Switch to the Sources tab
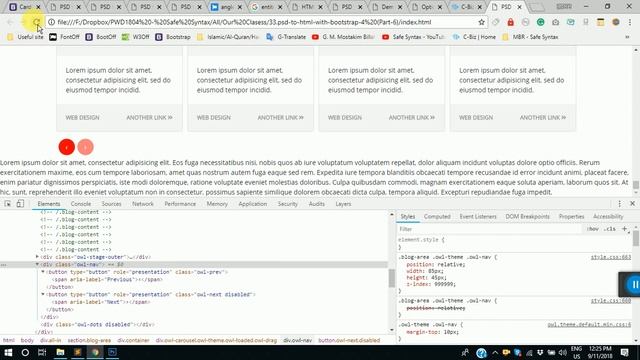Viewport: 640px width, 360px height. pos(111,204)
